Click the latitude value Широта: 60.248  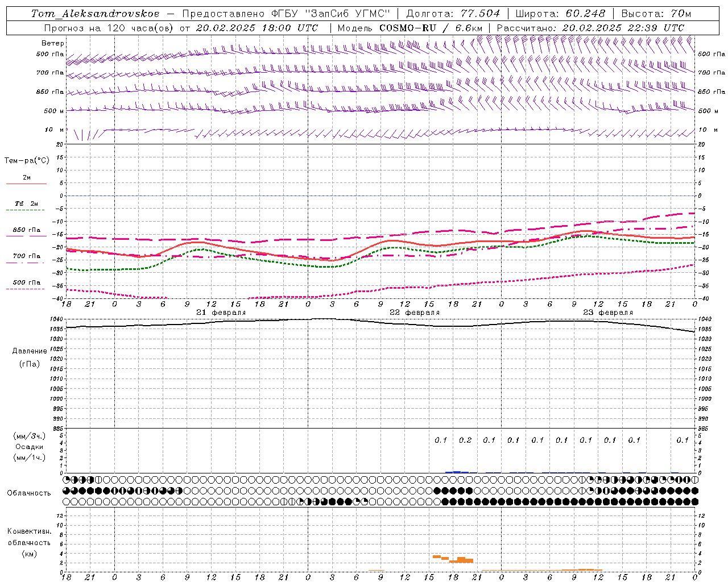click(x=561, y=14)
